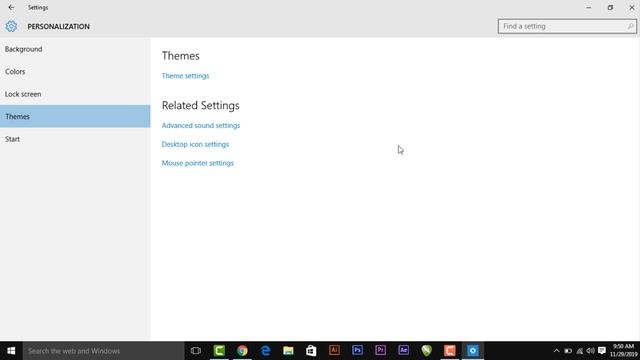Click the active Settings taskbar icon

473,351
